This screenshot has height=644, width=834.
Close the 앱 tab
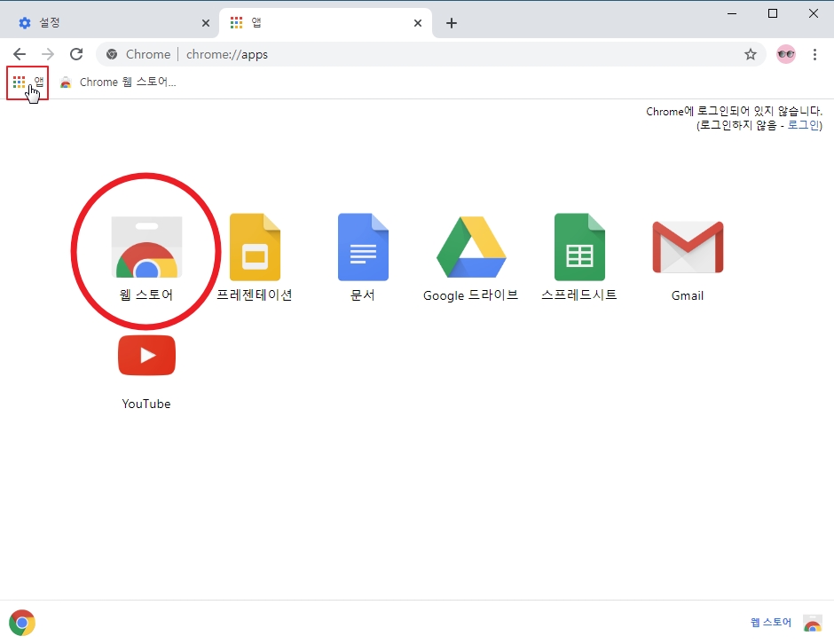pos(418,23)
